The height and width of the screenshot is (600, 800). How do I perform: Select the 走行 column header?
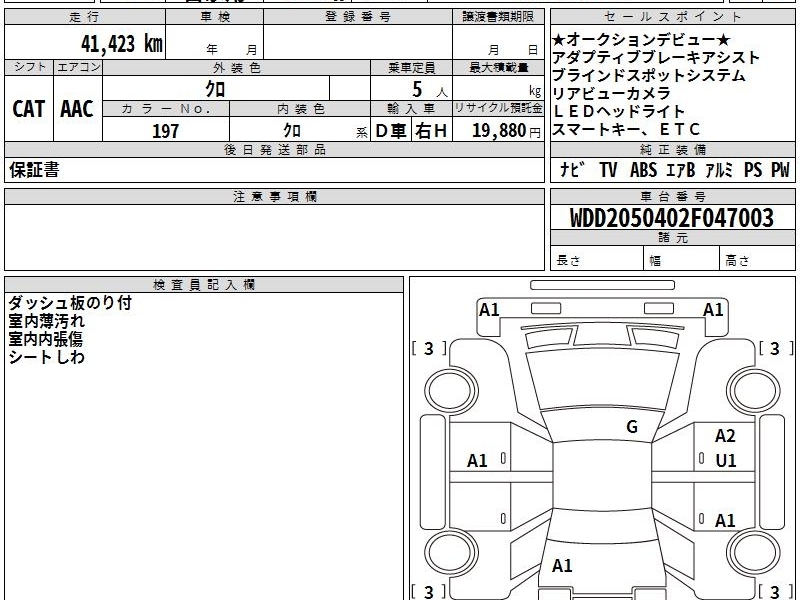point(85,17)
